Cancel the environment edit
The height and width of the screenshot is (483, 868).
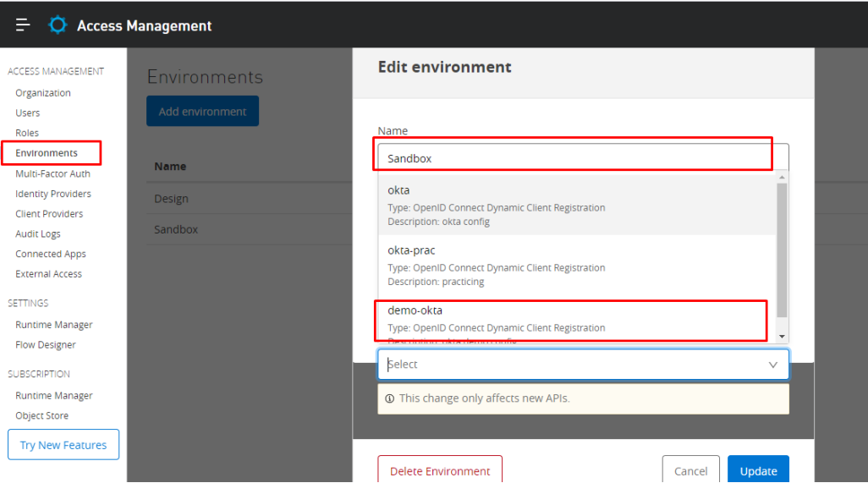point(691,470)
